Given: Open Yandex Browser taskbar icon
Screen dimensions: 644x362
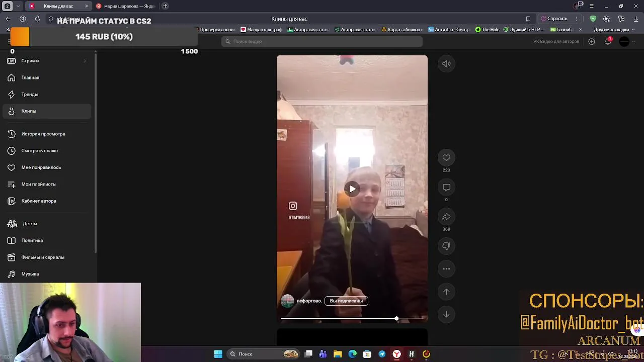Looking at the screenshot, I should coord(396,354).
